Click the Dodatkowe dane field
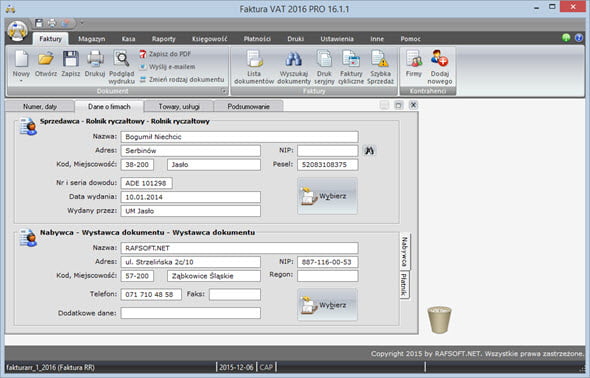The image size is (590, 378). click(x=190, y=313)
